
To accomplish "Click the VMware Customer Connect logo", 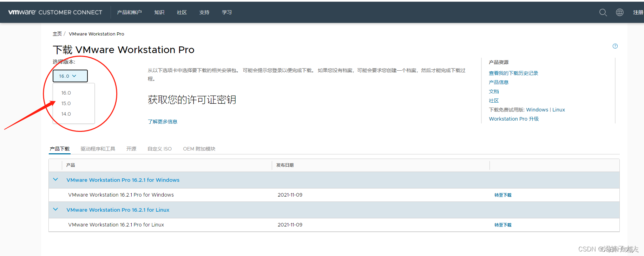I will 55,12.
